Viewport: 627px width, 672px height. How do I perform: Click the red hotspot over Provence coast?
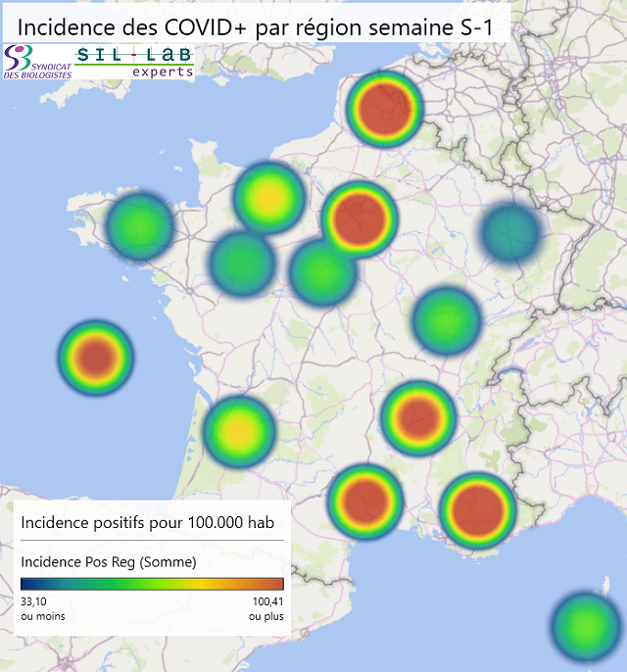click(x=477, y=508)
